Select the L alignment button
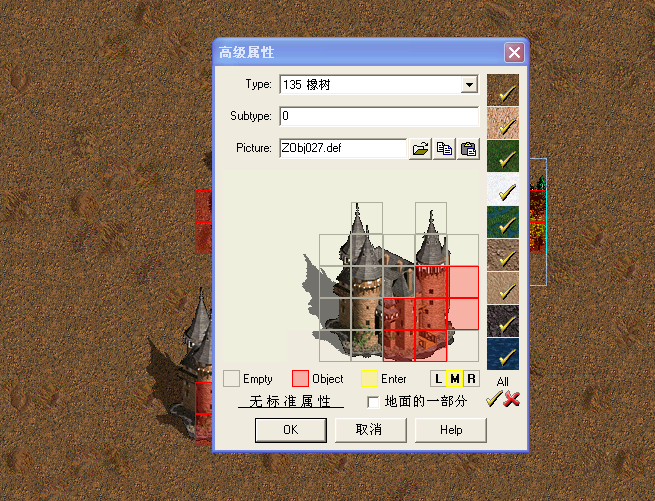Screen dimensions: 655x501 (x=438, y=379)
